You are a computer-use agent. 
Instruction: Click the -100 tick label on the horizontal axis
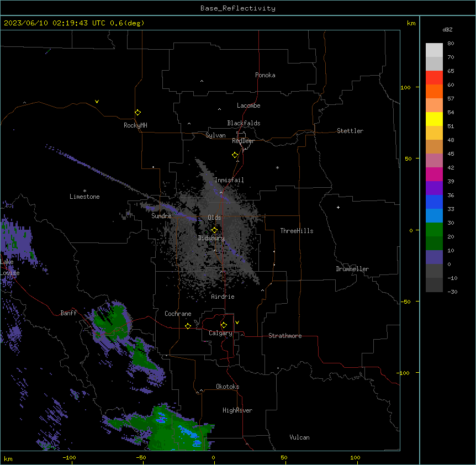pos(69,457)
